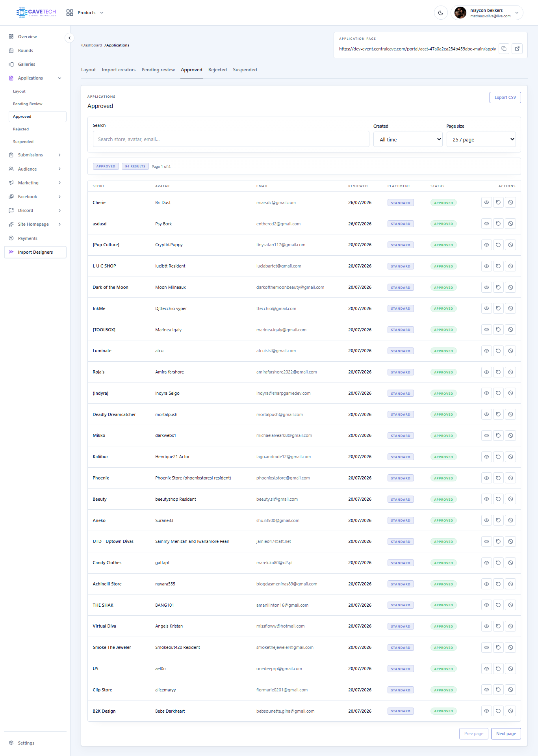This screenshot has width=538, height=756.
Task: Click the Import Designers icon
Action: point(11,252)
